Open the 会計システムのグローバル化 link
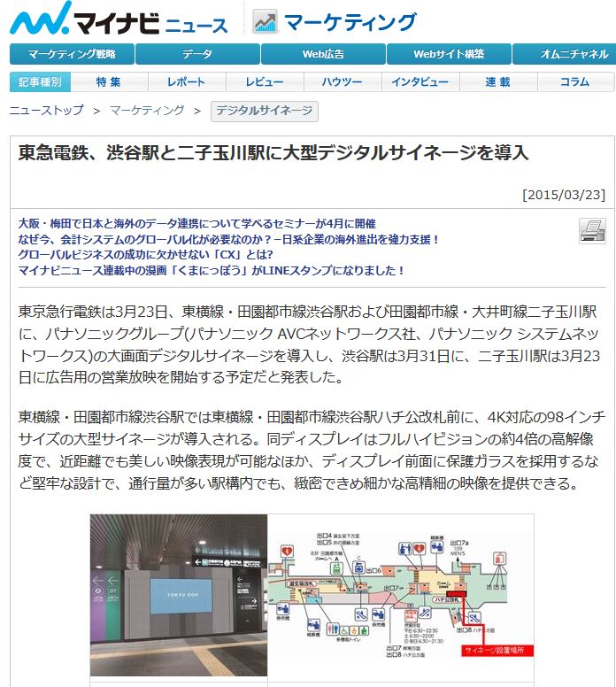The width and height of the screenshot is (616, 687). coord(227,240)
